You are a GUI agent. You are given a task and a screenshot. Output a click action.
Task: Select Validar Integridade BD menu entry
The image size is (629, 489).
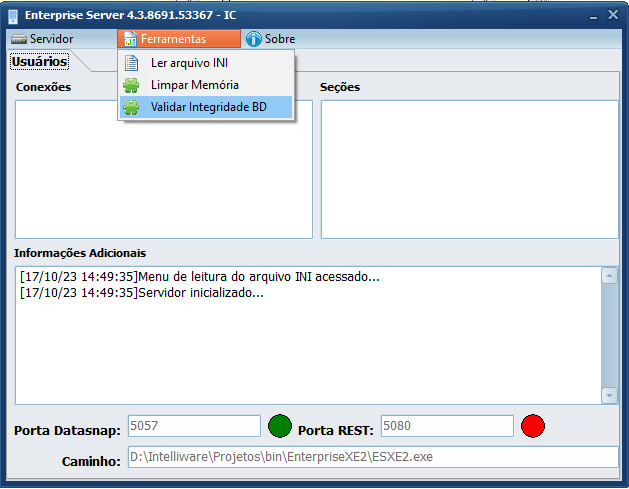click(208, 107)
